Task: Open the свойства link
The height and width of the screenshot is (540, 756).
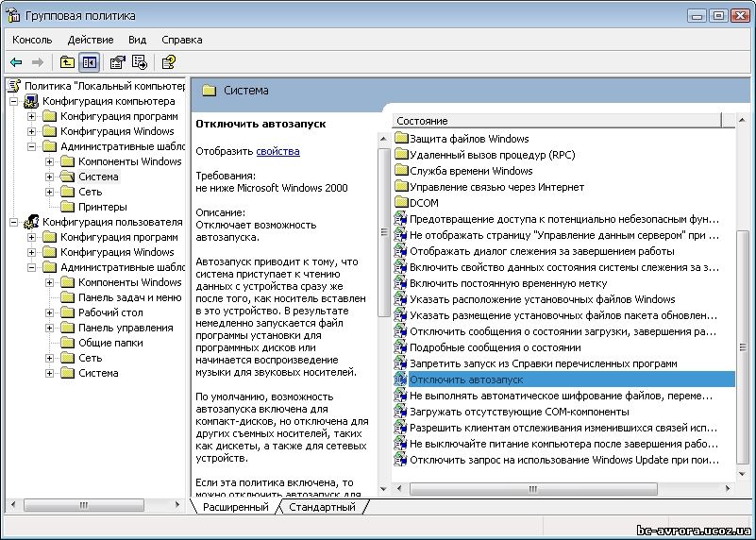Action: click(x=277, y=151)
